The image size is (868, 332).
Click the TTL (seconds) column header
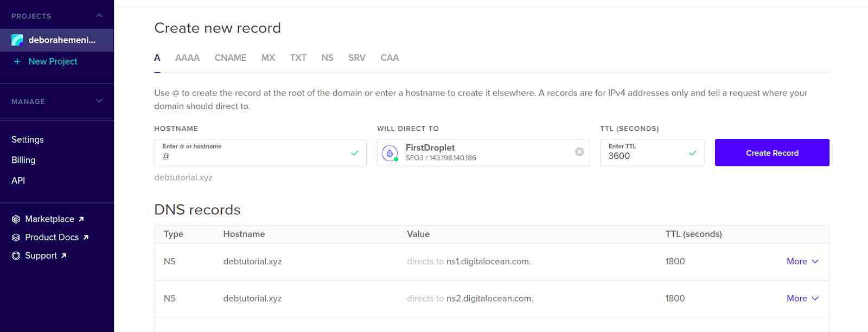(x=694, y=234)
